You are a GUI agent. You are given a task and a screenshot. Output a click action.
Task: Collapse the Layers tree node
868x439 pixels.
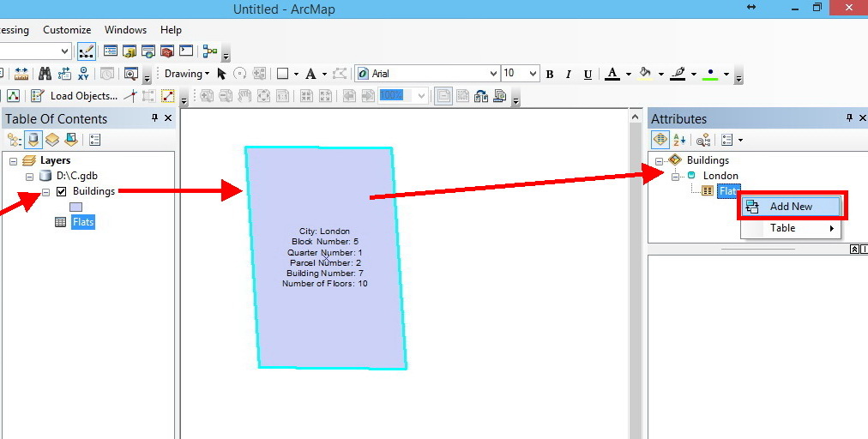14,162
